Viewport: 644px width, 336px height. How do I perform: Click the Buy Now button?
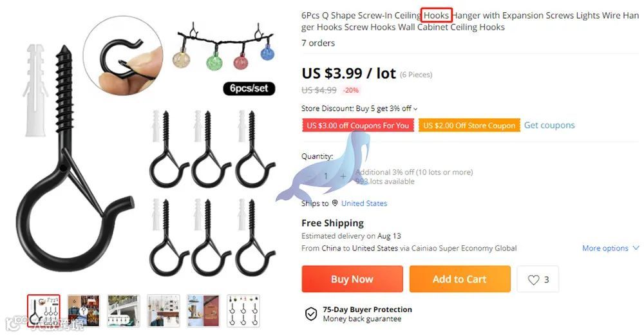point(352,279)
